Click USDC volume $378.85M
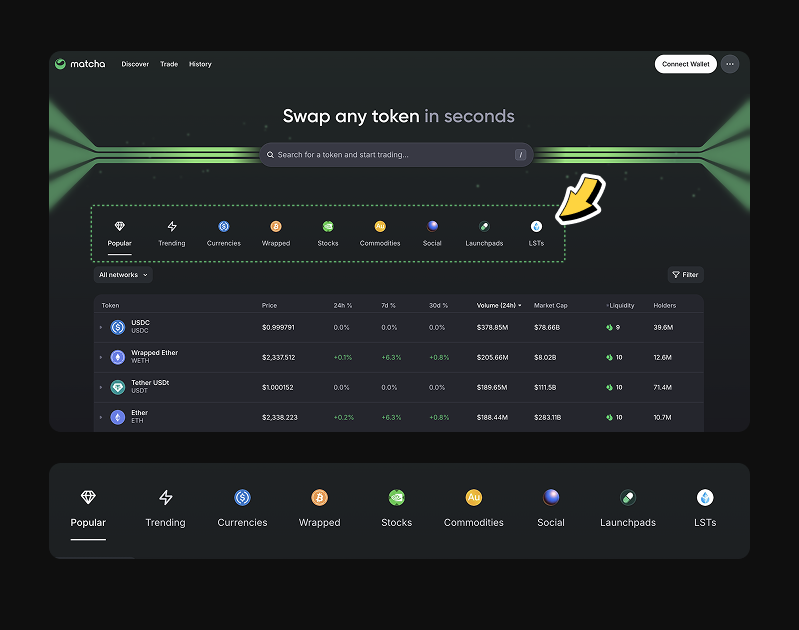The width and height of the screenshot is (799, 630). pos(492,327)
